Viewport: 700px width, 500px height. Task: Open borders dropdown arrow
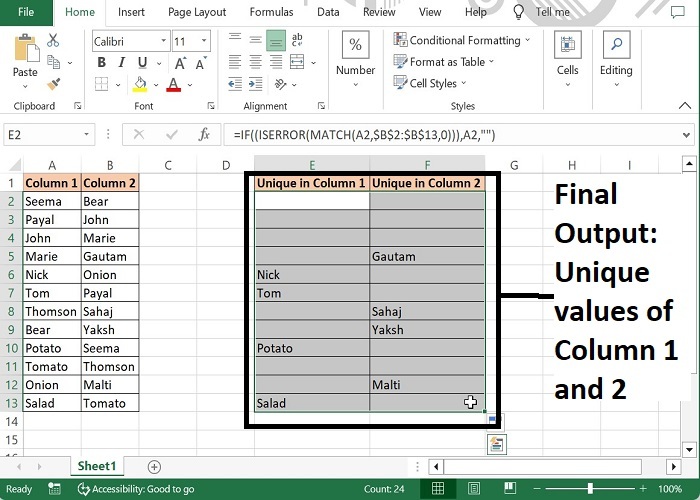point(118,84)
